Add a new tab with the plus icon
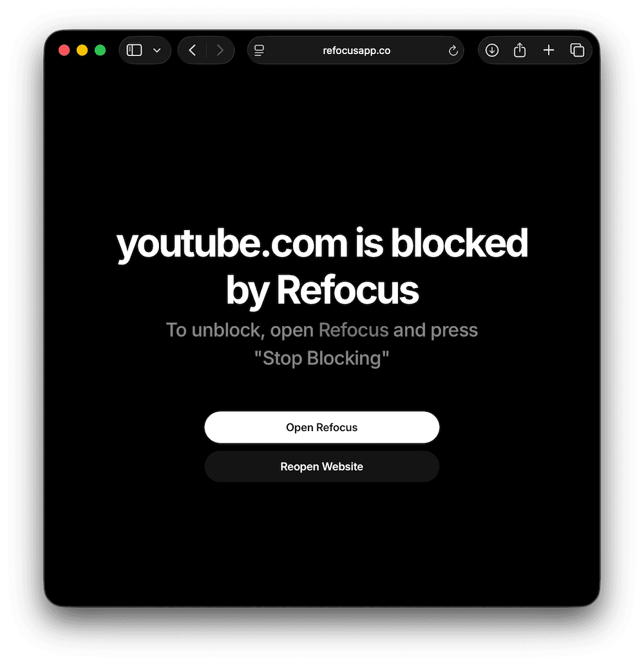The image size is (644, 665). coord(549,50)
